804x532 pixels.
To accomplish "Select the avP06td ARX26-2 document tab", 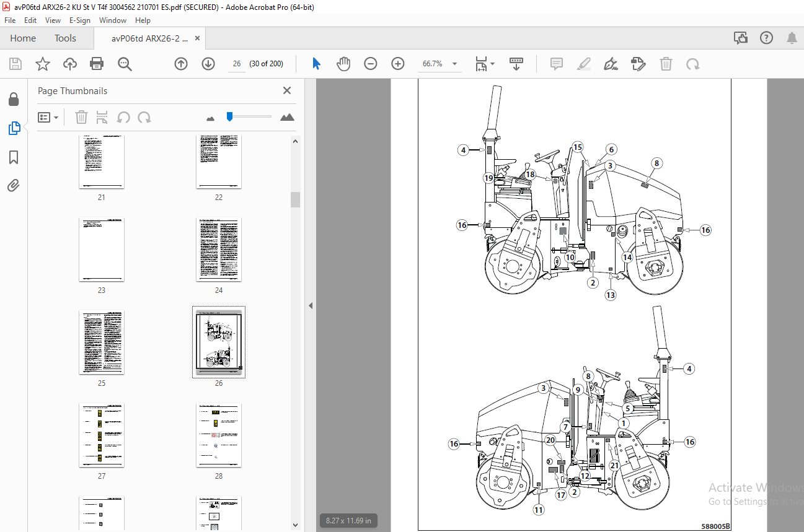I will [x=149, y=38].
